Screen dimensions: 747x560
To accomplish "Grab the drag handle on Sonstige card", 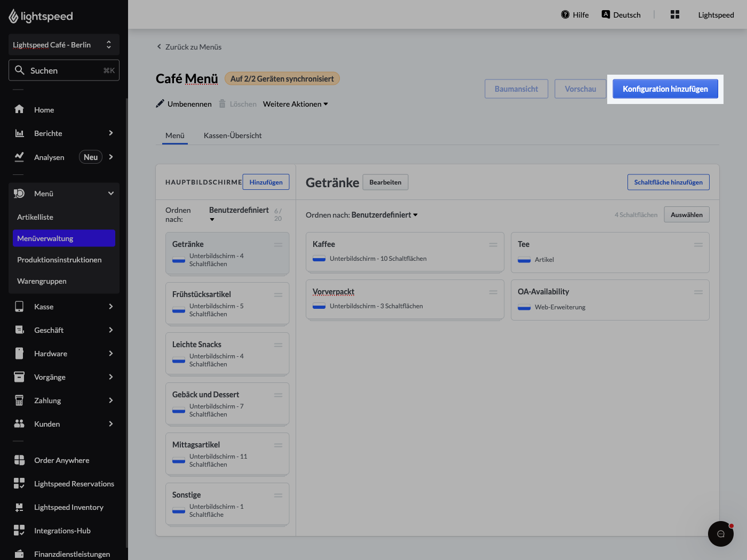I will 278,495.
